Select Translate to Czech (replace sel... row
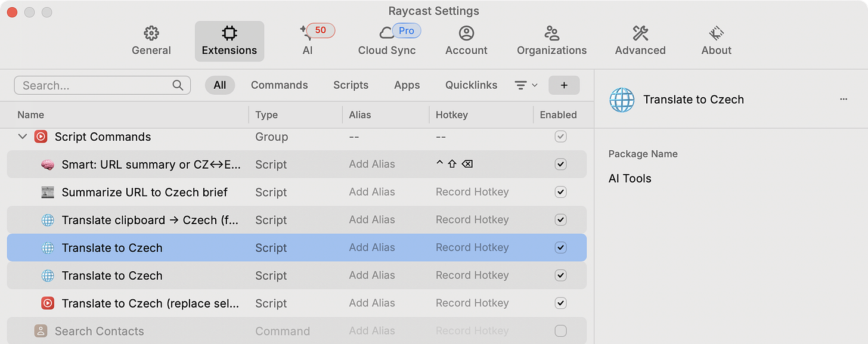 [297, 303]
